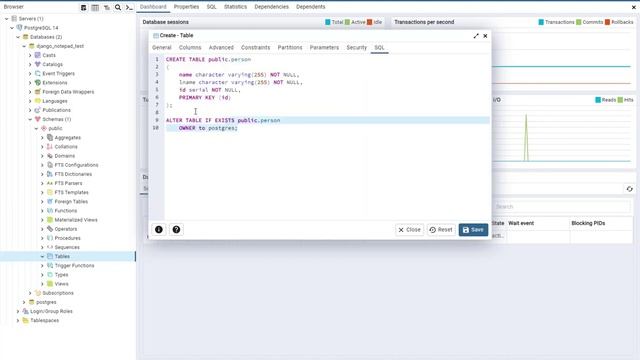The height and width of the screenshot is (360, 640).
Task: Open the help question mark button in dialog
Action: 176,230
